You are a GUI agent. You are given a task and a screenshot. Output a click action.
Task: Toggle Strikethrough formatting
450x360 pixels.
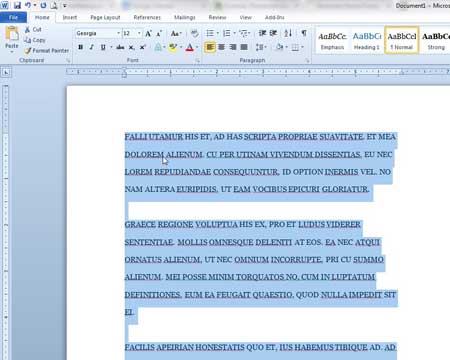[120, 47]
